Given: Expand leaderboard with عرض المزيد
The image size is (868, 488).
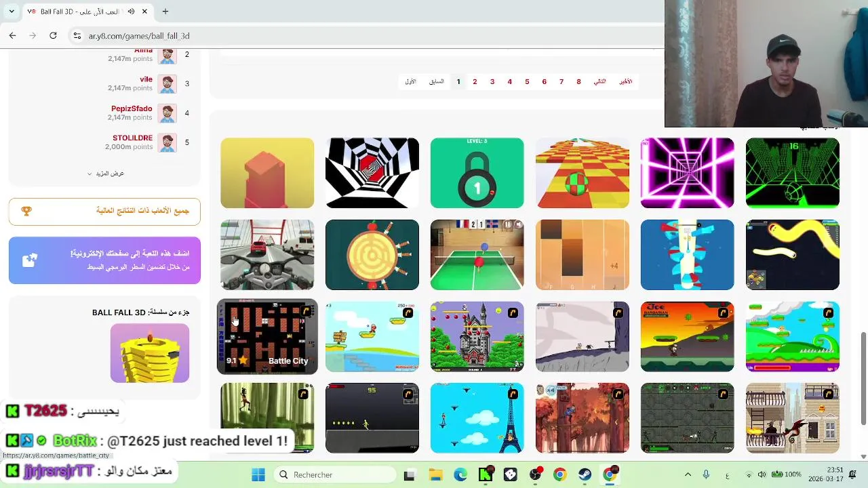Looking at the screenshot, I should (106, 174).
